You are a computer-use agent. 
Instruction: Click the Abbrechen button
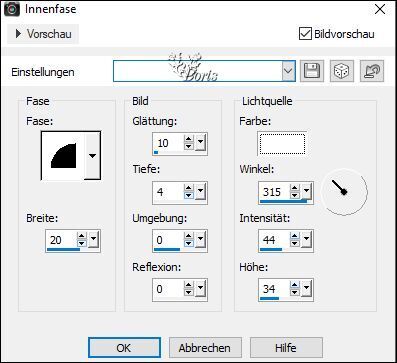point(205,348)
